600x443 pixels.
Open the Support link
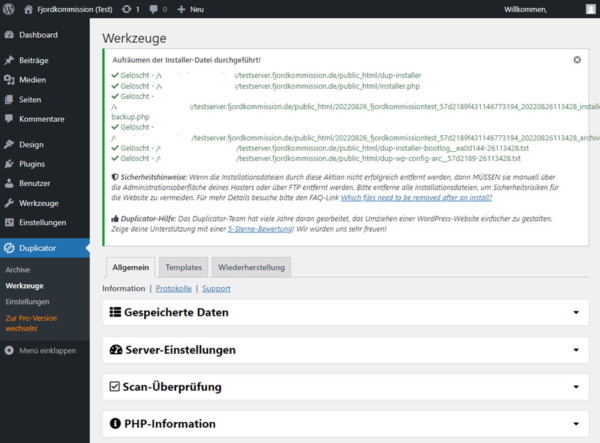[x=216, y=288]
